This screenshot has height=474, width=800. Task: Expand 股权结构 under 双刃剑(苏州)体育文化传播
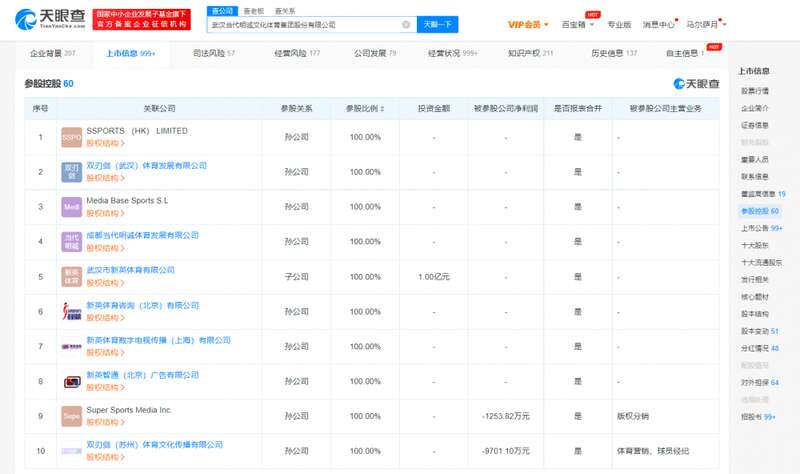click(105, 457)
